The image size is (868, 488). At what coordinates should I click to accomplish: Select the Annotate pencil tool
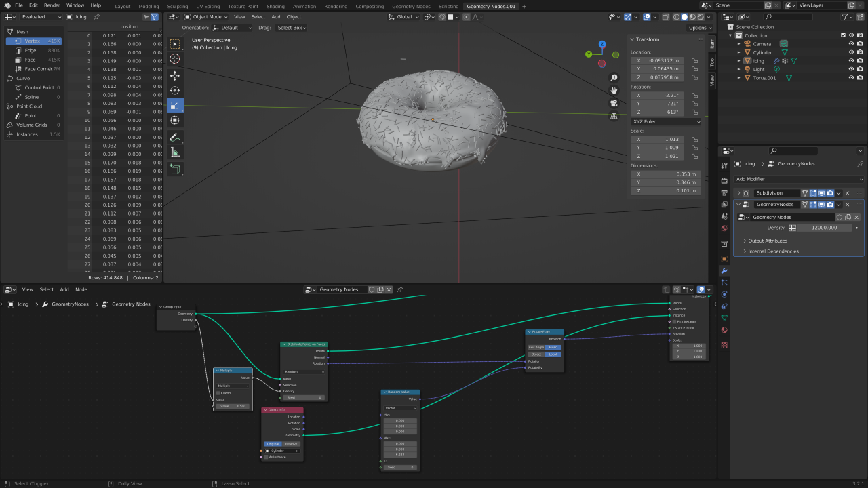coord(175,138)
